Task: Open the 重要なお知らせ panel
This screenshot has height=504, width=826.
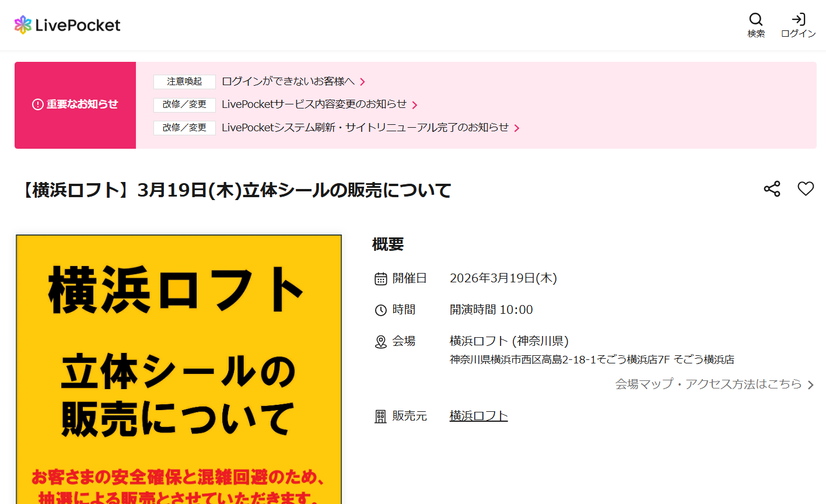Action: 75,105
